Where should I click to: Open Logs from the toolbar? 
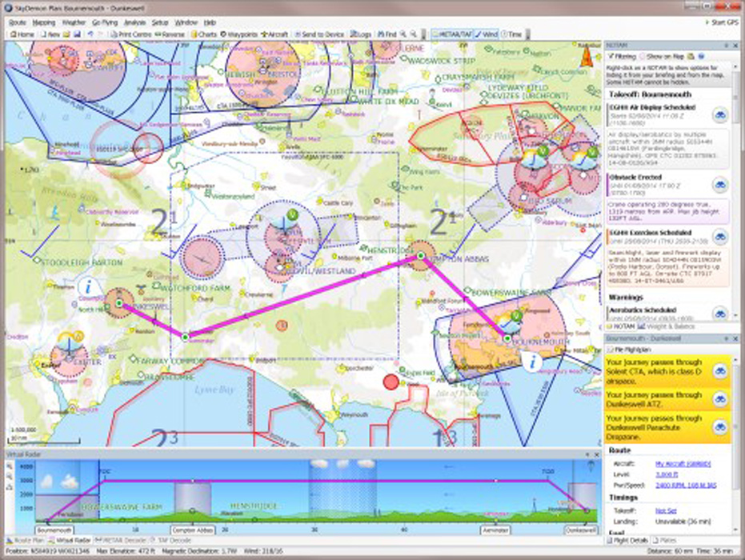361,34
